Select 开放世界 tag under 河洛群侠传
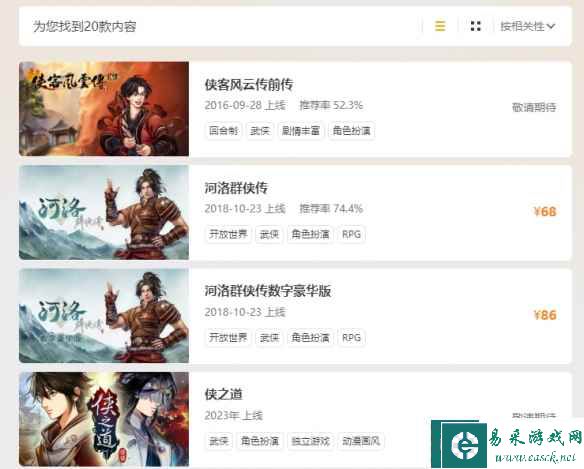The image size is (584, 469). coord(228,234)
